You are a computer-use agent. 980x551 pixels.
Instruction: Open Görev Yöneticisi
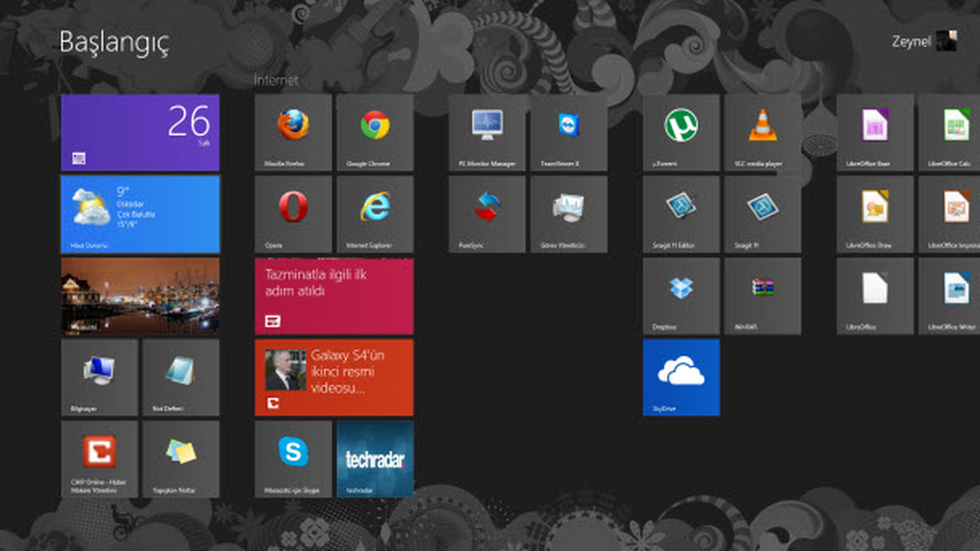[569, 214]
